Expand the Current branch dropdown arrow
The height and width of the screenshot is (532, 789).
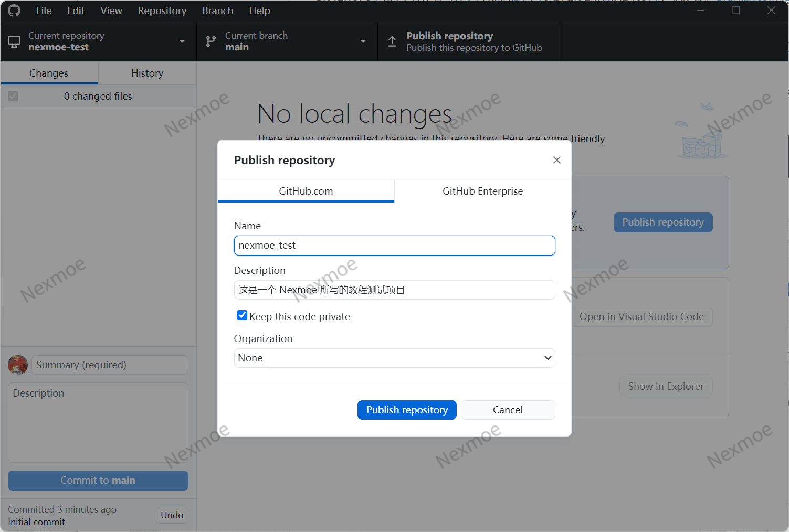point(363,41)
